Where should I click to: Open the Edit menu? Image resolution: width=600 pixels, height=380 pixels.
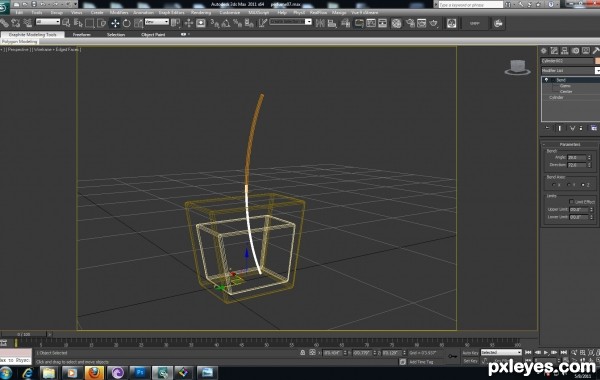click(20, 13)
